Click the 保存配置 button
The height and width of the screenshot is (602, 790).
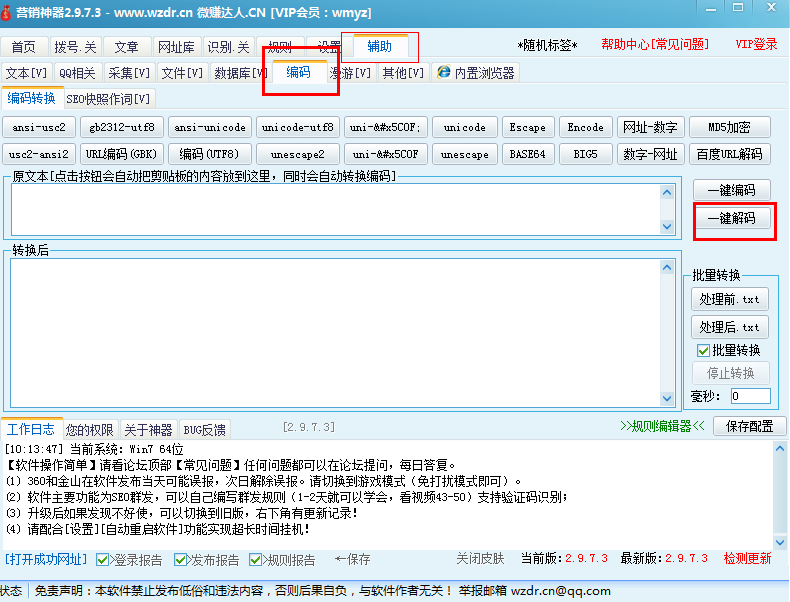coord(750,426)
